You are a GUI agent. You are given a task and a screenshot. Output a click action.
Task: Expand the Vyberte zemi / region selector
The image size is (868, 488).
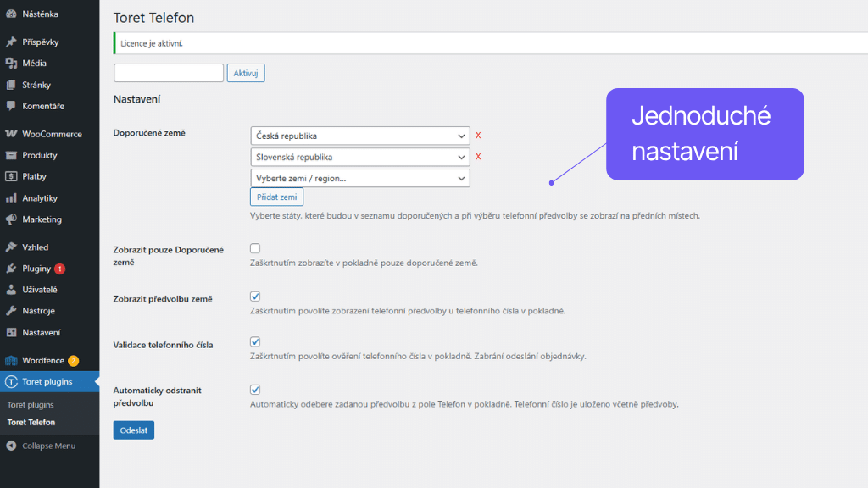click(x=359, y=178)
